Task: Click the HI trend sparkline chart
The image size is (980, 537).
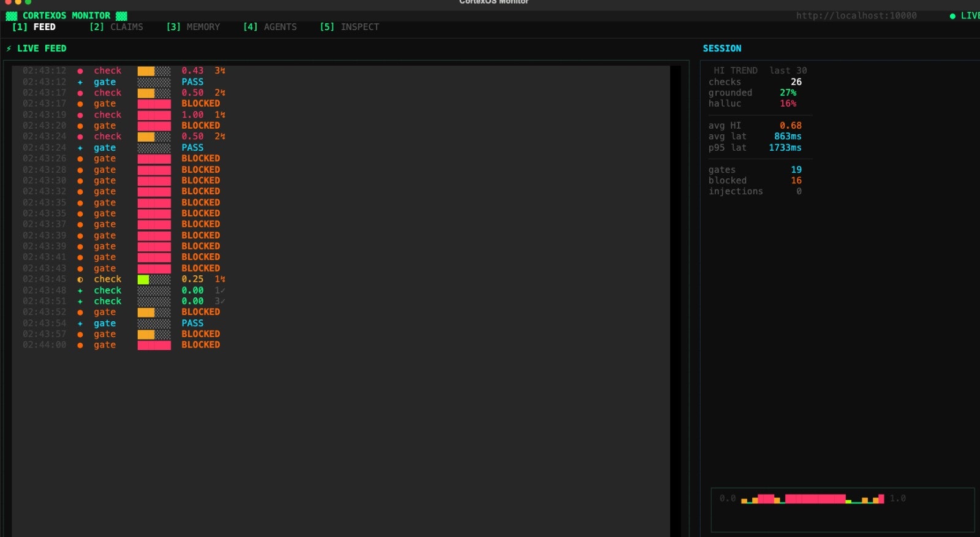Action: click(x=812, y=499)
